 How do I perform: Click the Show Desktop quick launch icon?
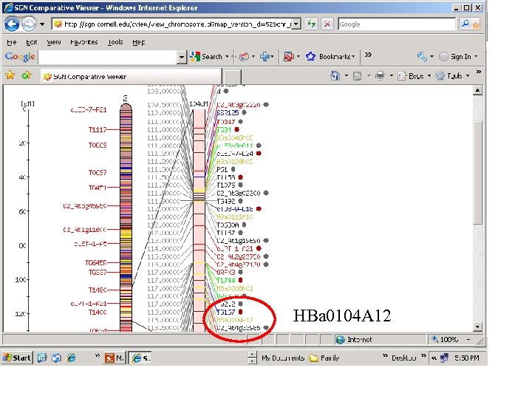pyautogui.click(x=41, y=358)
